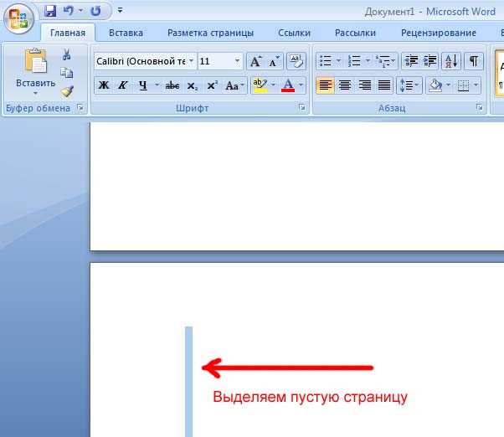The height and width of the screenshot is (437, 504).
Task: Open the Главная tab
Action: (x=68, y=33)
